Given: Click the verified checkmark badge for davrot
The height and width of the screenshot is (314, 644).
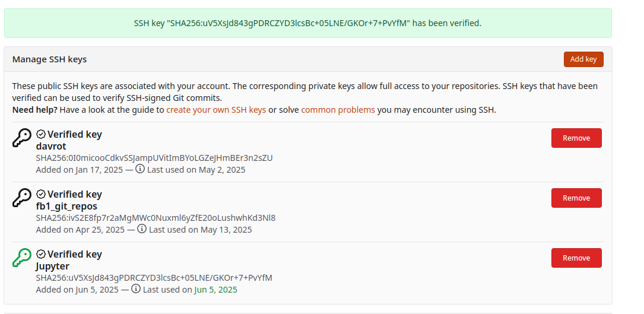Looking at the screenshot, I should tap(41, 134).
